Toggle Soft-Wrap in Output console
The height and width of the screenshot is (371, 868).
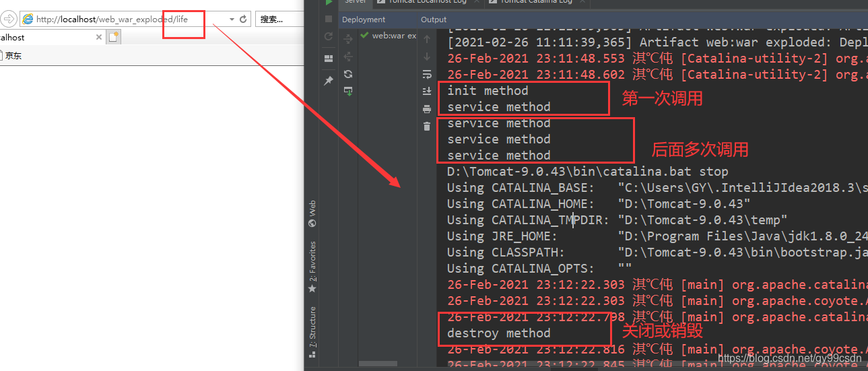point(426,74)
